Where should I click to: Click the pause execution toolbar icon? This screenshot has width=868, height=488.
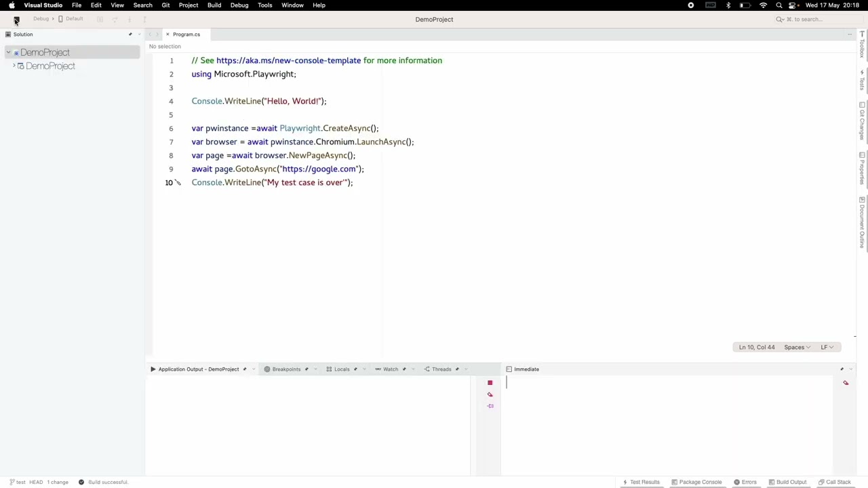click(x=100, y=19)
